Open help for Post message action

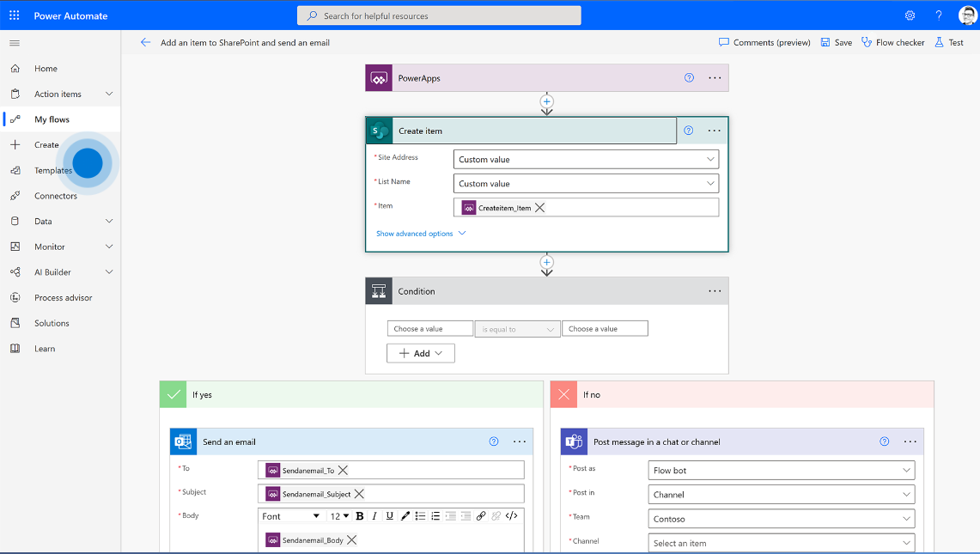(x=885, y=441)
